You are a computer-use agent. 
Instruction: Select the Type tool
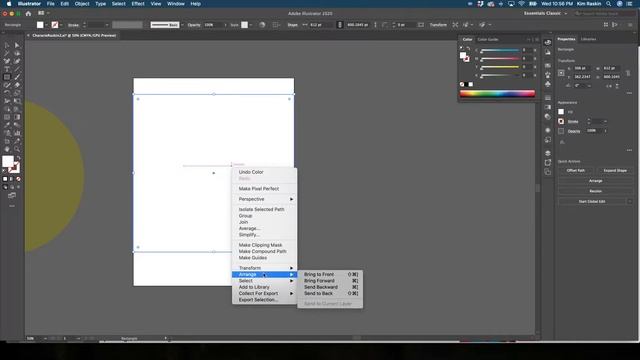point(7,69)
